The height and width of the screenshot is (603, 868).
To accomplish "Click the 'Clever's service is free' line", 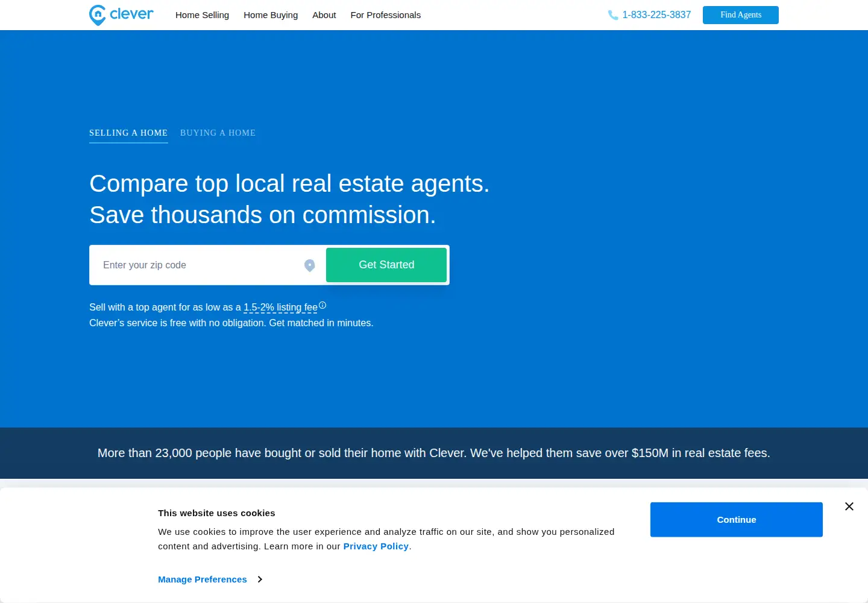I will (231, 323).
